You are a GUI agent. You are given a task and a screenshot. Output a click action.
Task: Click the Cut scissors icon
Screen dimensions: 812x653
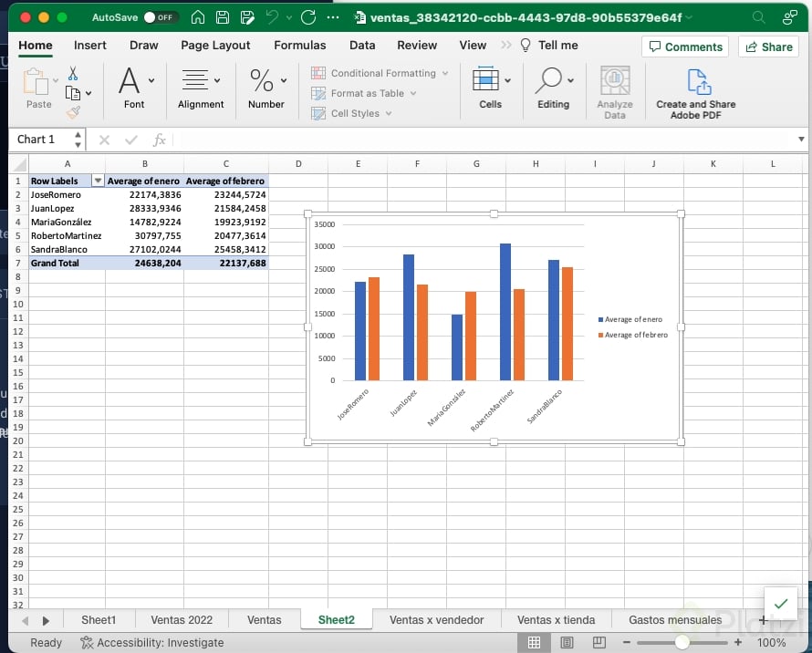(73, 74)
